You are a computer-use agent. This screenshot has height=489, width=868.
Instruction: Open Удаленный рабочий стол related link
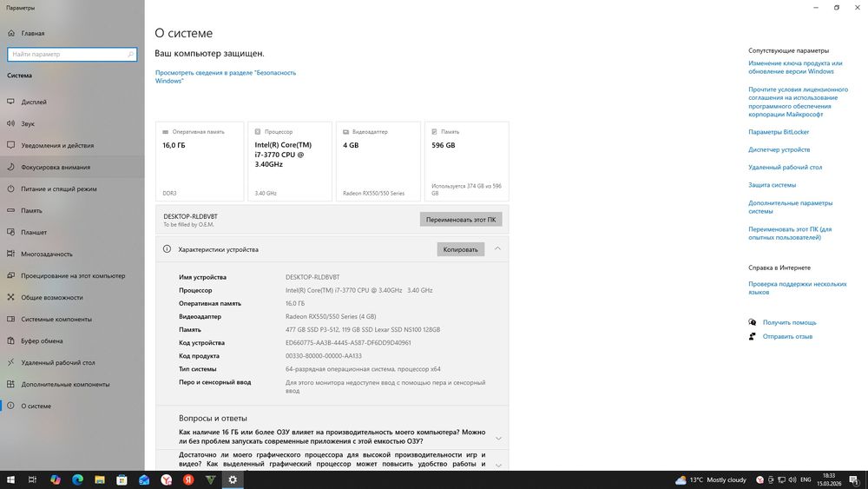click(785, 168)
